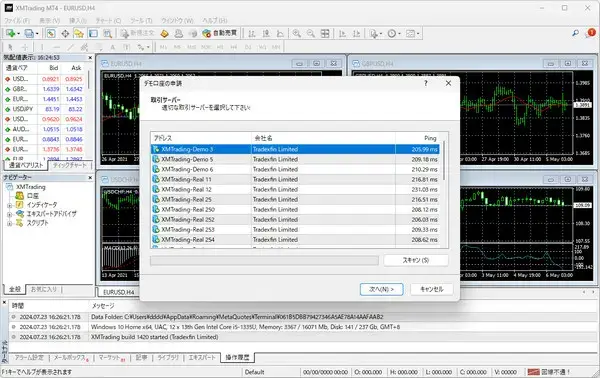This screenshot has width=600, height=378.
Task: Switch timeframe to H1
Action: (220, 47)
